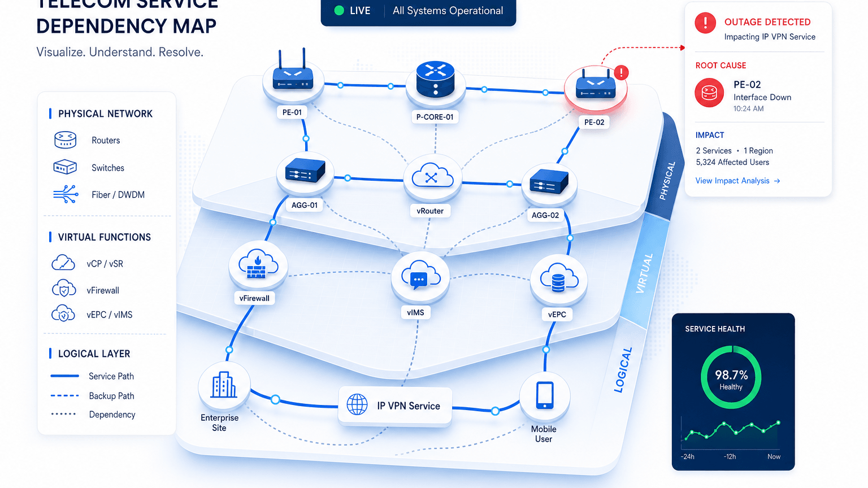
Task: Click the vRouter node label
Action: [430, 211]
